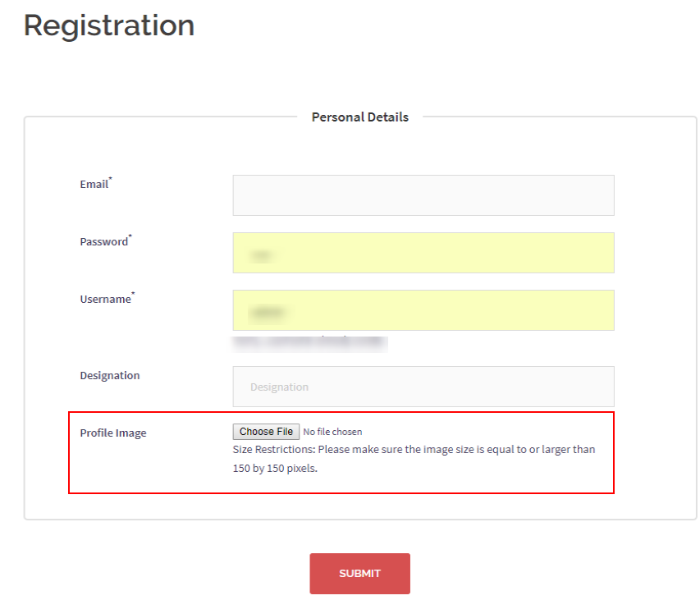The height and width of the screenshot is (600, 700).
Task: Click the required asterisk beside Username
Action: (x=134, y=295)
